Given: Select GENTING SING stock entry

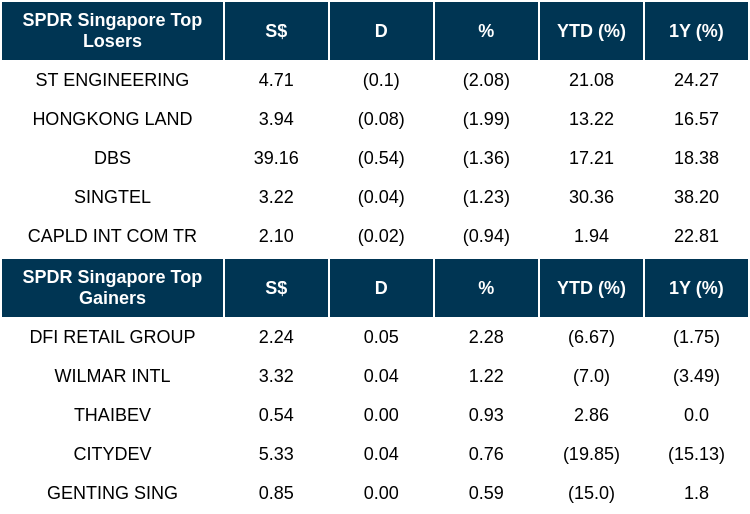Looking at the screenshot, I should (x=112, y=493).
